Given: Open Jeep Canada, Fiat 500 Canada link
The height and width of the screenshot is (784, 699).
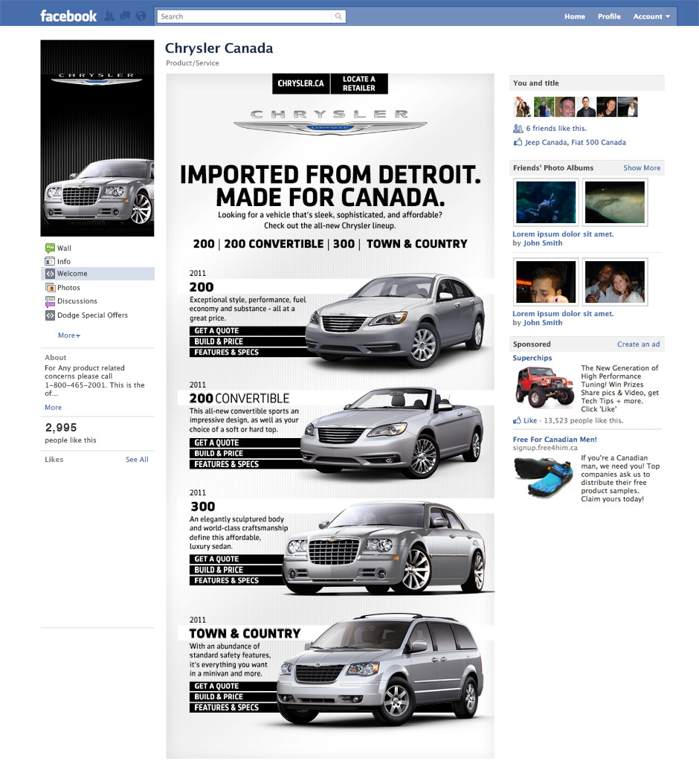Looking at the screenshot, I should click(575, 143).
